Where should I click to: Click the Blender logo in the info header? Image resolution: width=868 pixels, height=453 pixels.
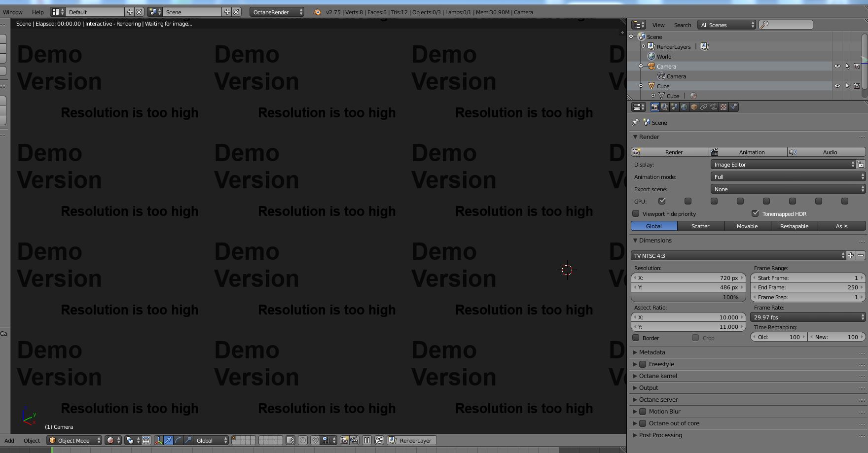[x=317, y=12]
